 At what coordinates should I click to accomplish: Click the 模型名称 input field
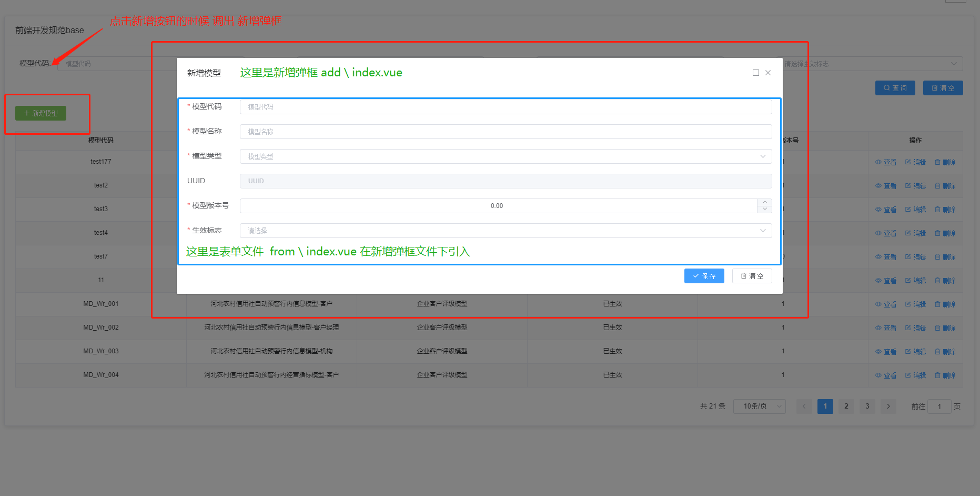[x=505, y=132]
